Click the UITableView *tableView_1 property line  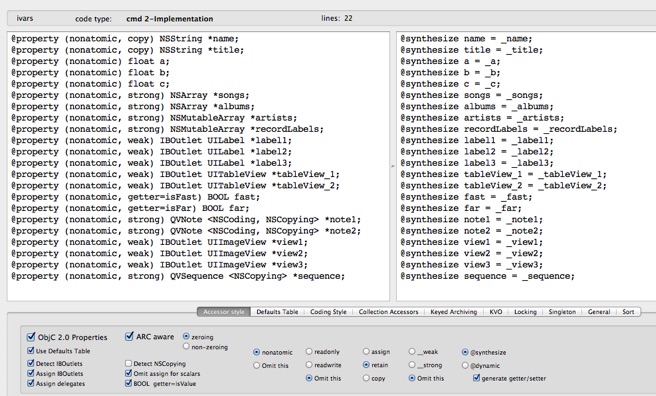tap(175, 174)
